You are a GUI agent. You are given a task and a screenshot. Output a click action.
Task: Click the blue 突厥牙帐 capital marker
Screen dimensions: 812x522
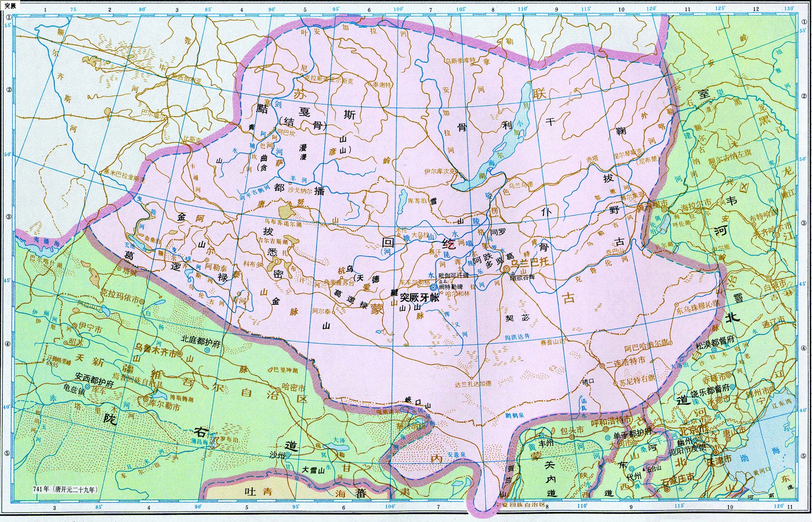click(433, 288)
